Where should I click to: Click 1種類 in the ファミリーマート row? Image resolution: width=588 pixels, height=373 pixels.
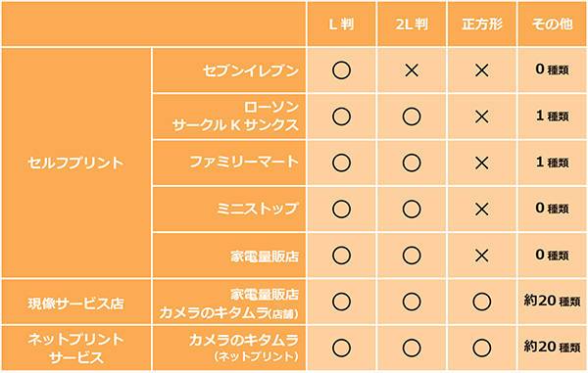[552, 163]
